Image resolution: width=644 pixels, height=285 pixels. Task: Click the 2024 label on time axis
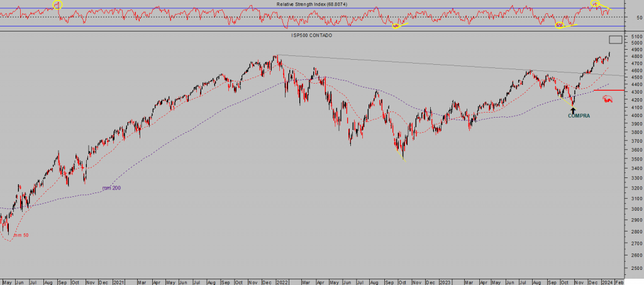tap(607, 282)
